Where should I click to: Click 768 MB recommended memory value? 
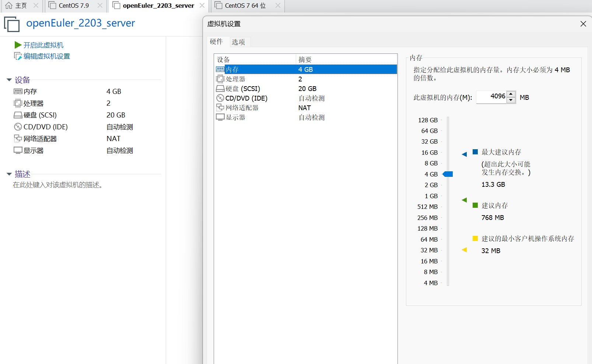493,217
